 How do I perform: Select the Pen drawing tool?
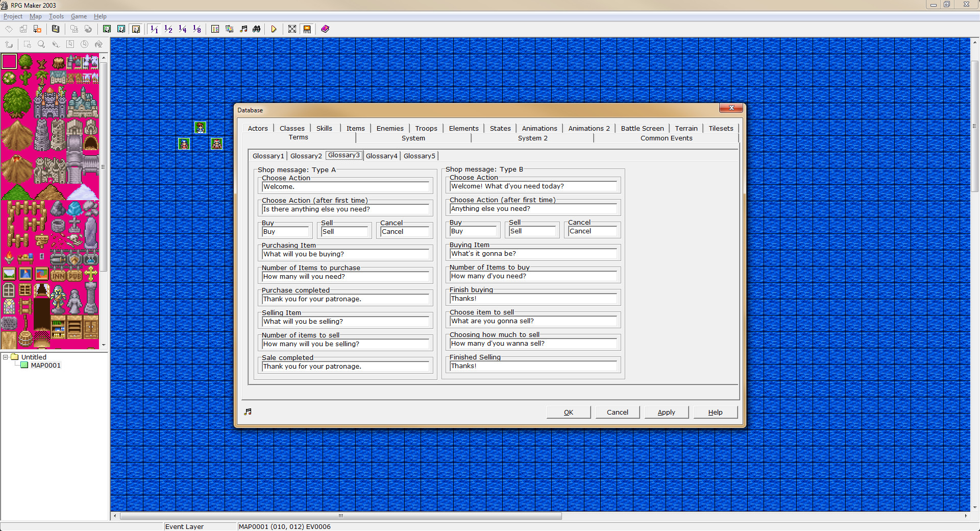[x=56, y=44]
